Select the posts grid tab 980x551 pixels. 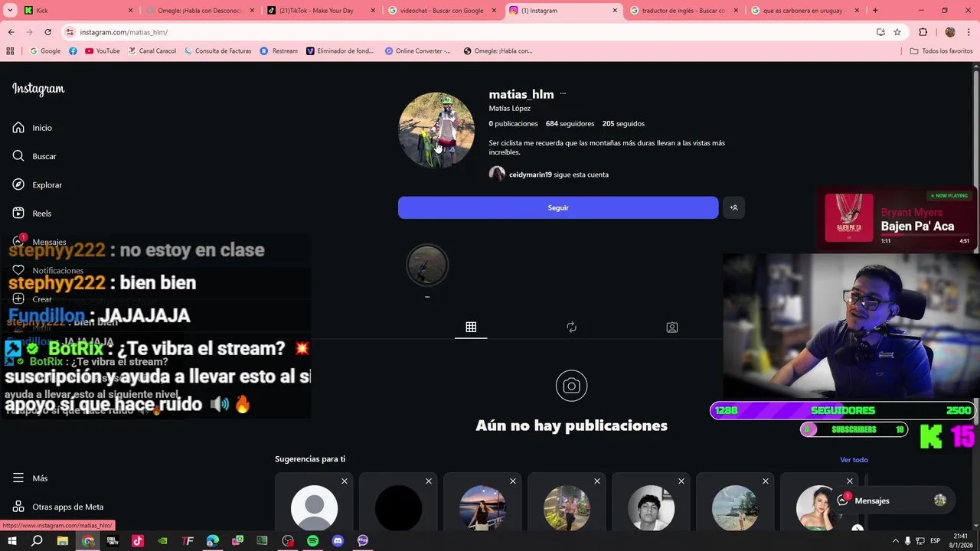[471, 328]
